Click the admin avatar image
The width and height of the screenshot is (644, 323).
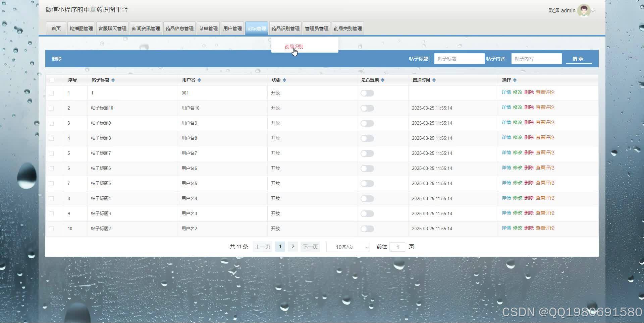584,10
